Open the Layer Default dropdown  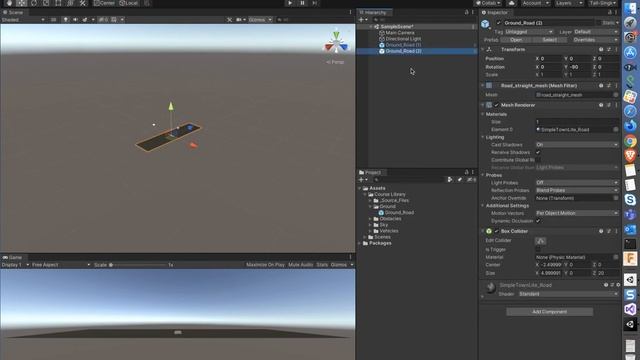tap(596, 32)
